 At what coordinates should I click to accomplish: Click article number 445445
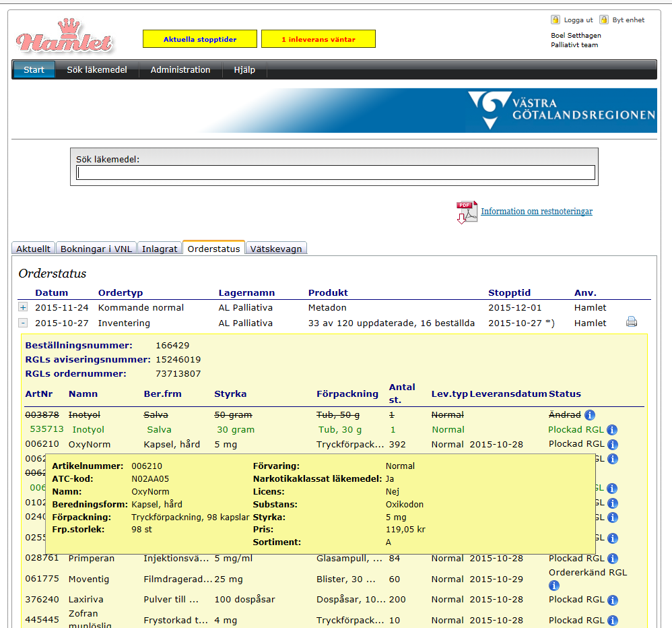(x=42, y=620)
